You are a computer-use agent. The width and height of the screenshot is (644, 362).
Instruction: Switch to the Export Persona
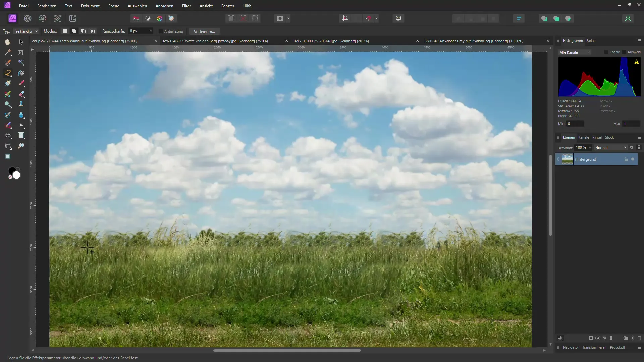point(73,18)
